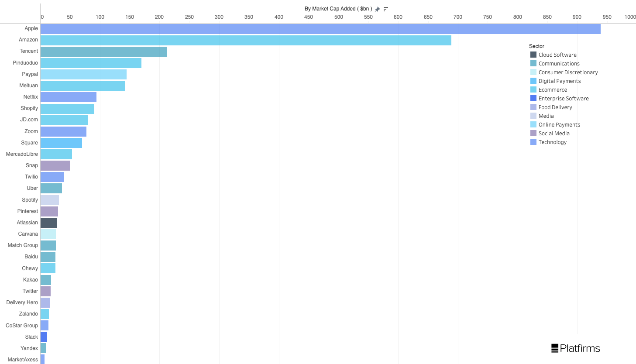Viewport: 636px width, 364px height.
Task: Click the Chewy row label
Action: click(x=30, y=268)
